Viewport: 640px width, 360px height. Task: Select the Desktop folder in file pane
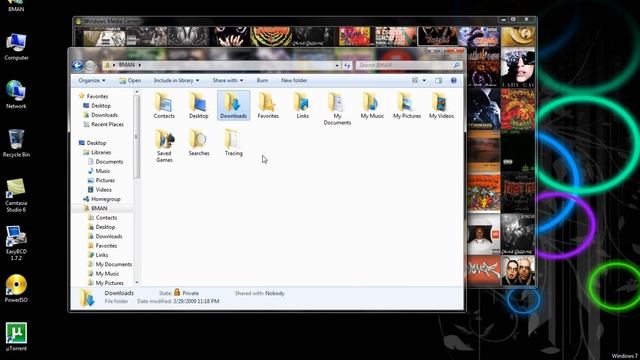tap(199, 105)
